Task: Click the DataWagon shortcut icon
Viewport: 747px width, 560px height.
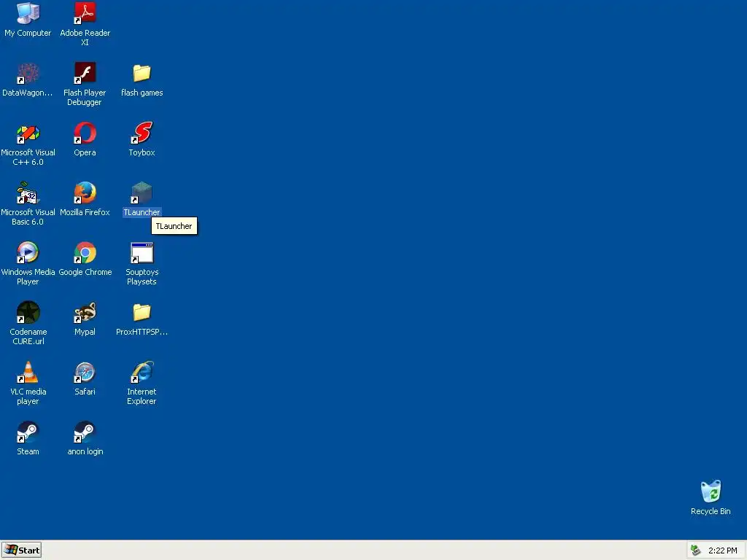Action: tap(28, 74)
